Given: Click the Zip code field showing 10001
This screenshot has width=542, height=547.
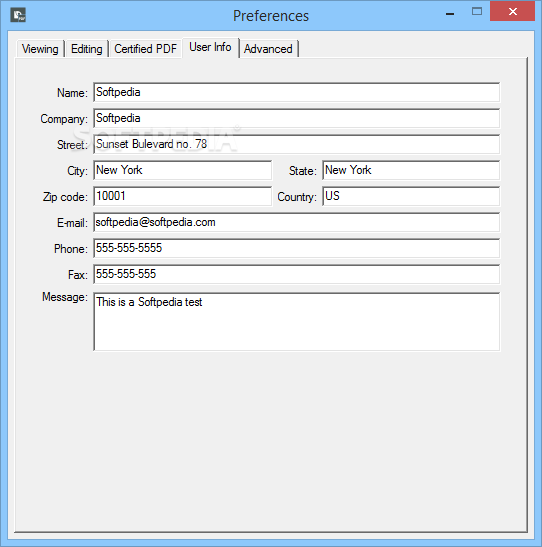Looking at the screenshot, I should pos(182,196).
